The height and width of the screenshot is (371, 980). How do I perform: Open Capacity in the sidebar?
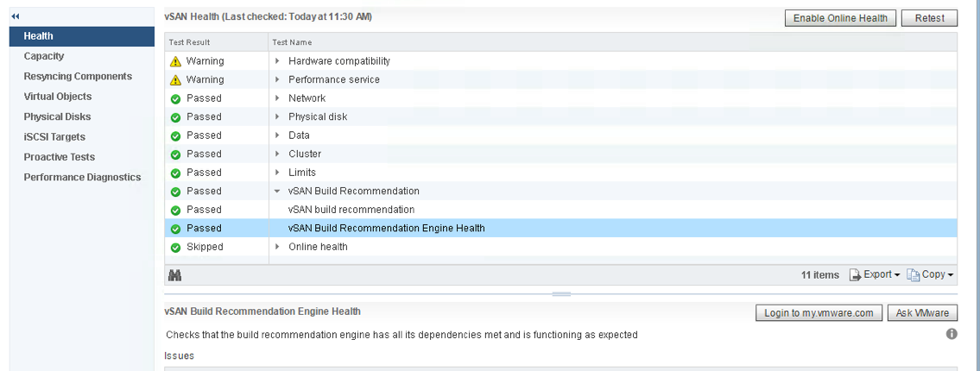pyautogui.click(x=44, y=56)
